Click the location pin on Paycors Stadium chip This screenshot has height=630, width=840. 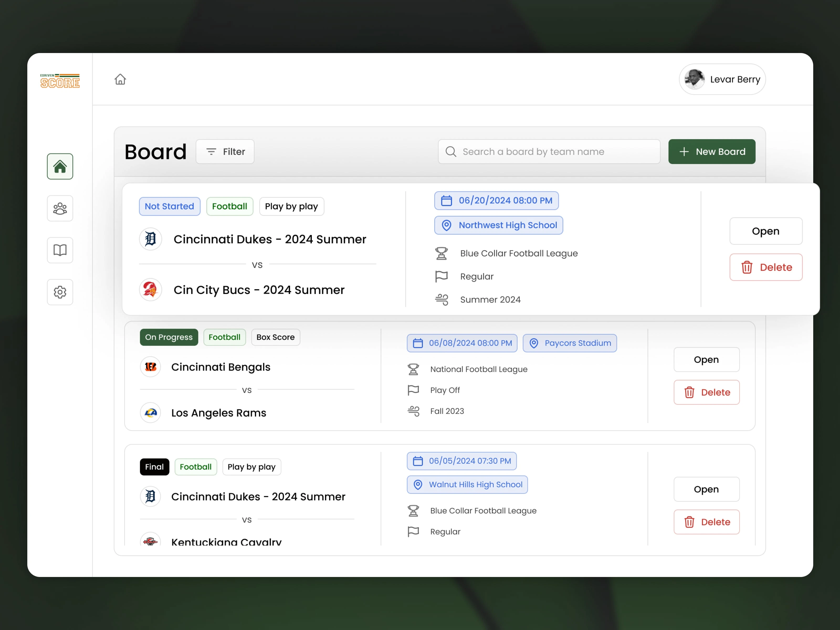[x=534, y=343]
